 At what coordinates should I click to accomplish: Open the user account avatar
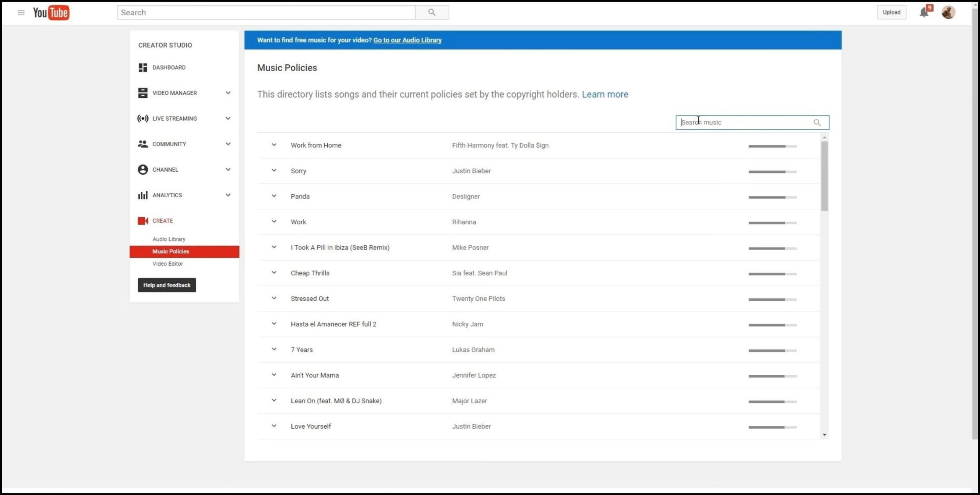[x=948, y=12]
